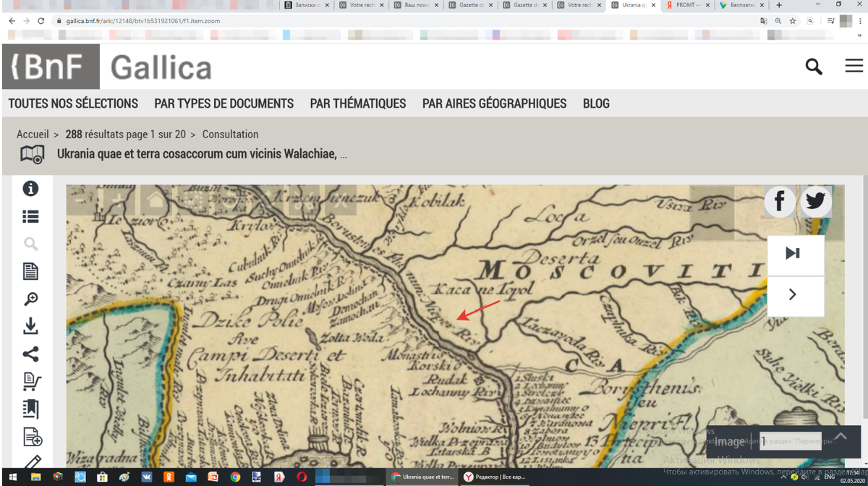
Task: Open TOUTES NOS SÉLECTIONS menu
Action: coord(73,103)
